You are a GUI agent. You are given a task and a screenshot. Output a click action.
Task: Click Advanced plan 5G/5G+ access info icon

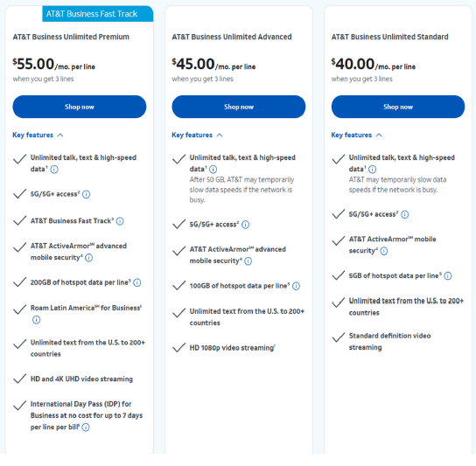(x=246, y=225)
